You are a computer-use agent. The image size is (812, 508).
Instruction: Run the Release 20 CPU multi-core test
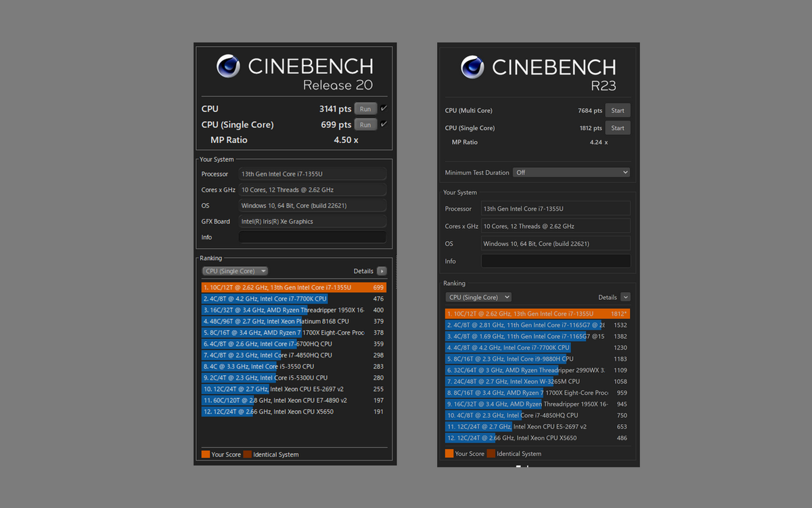365,108
